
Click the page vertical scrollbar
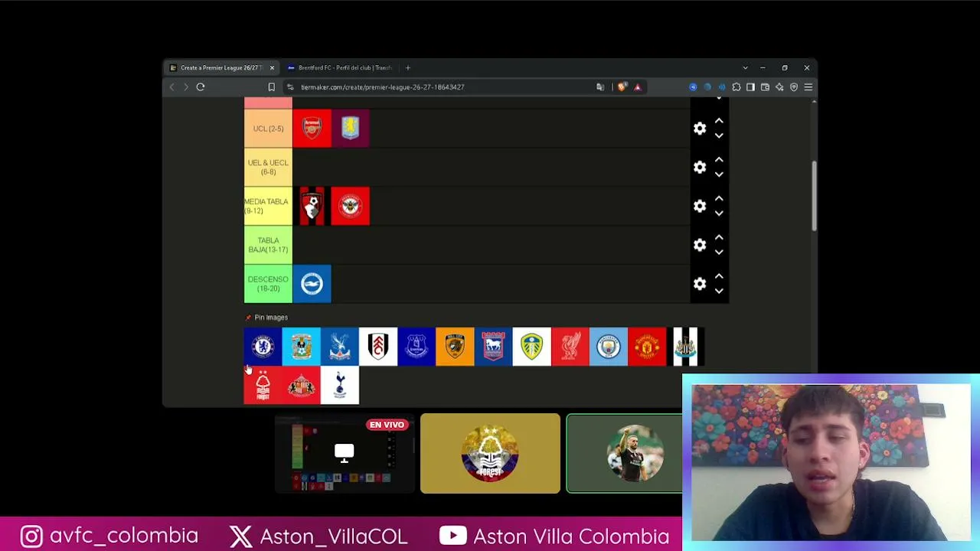click(x=814, y=196)
